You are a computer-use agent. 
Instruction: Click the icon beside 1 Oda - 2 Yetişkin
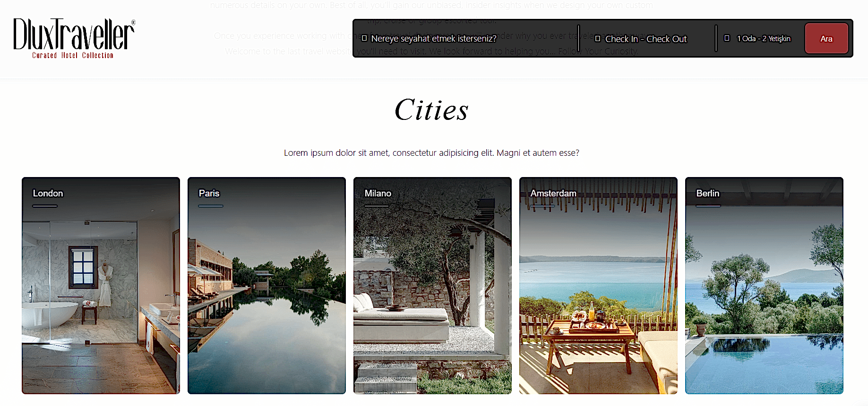727,38
